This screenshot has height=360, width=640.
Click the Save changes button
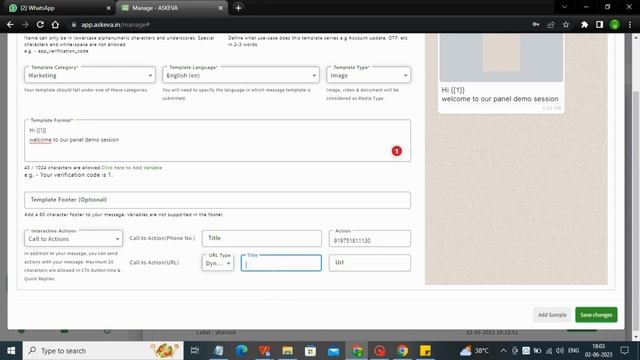click(x=596, y=315)
